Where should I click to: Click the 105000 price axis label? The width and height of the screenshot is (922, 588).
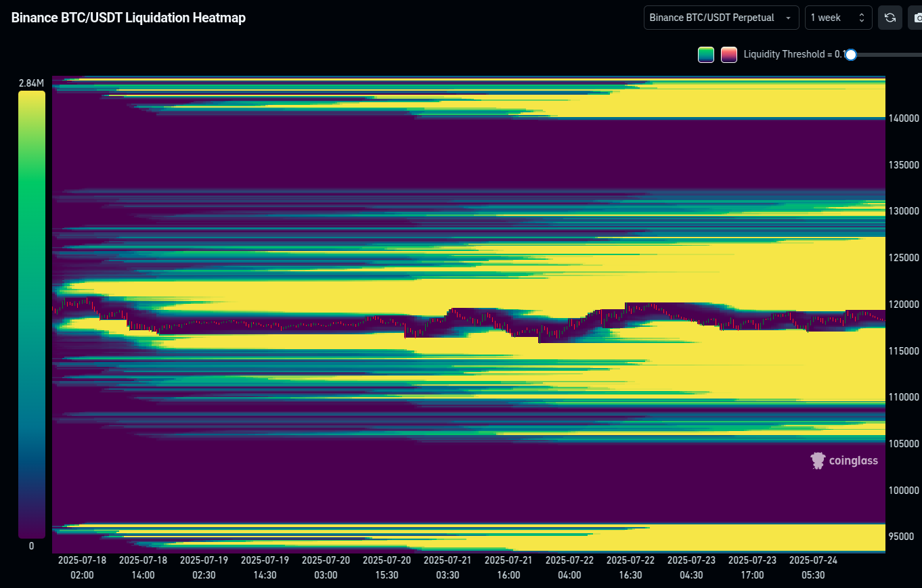click(904, 444)
